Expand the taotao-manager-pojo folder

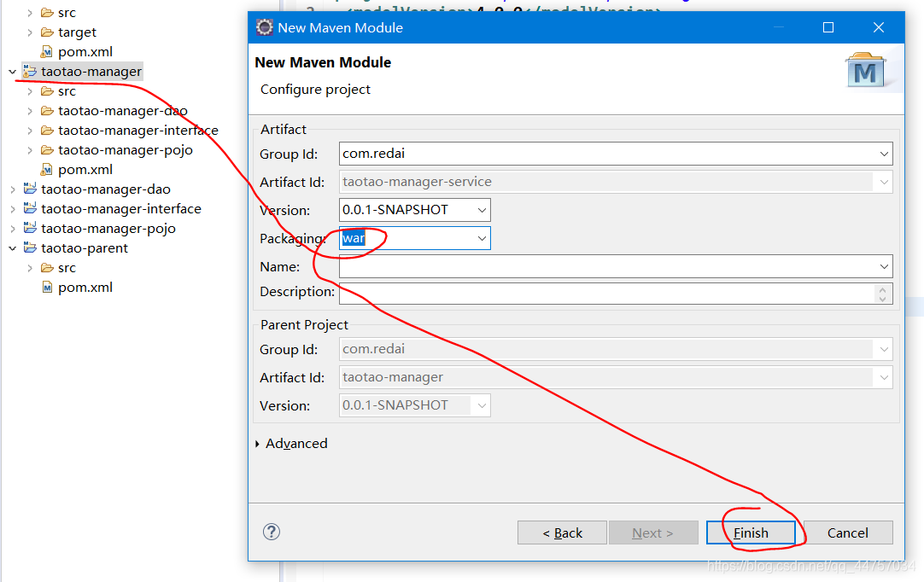pyautogui.click(x=30, y=150)
